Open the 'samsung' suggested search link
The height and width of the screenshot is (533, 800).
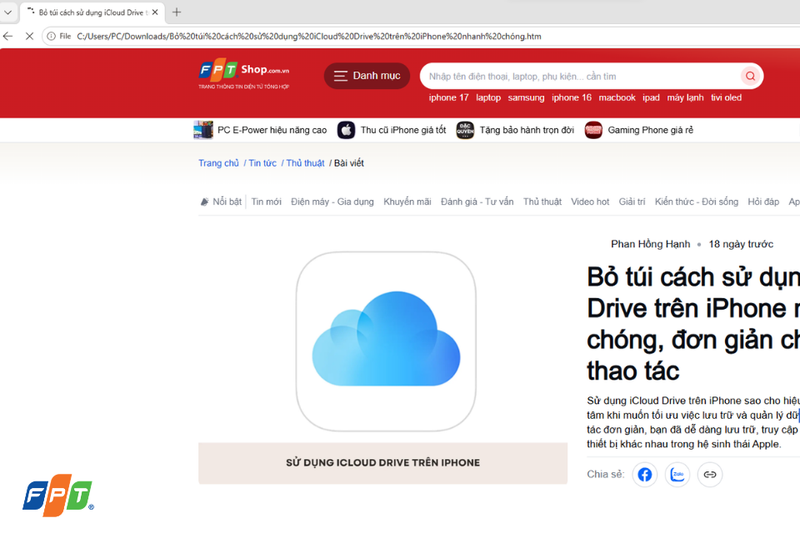point(526,97)
